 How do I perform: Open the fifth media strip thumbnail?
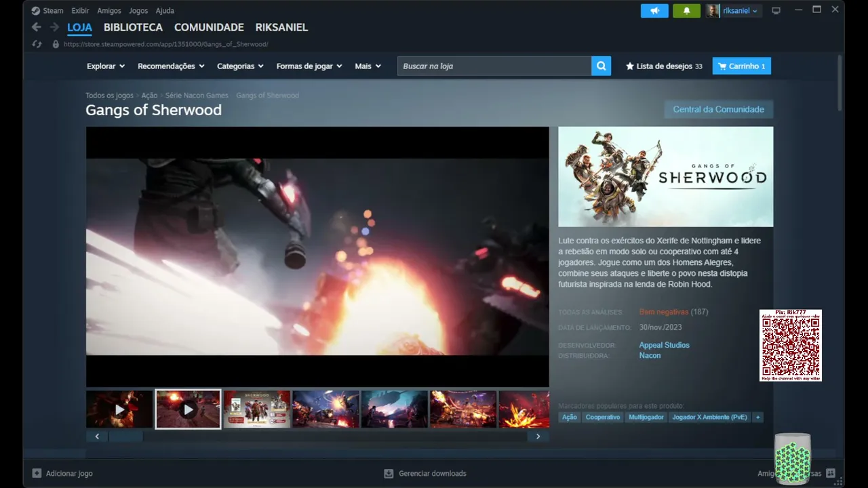[x=395, y=409]
